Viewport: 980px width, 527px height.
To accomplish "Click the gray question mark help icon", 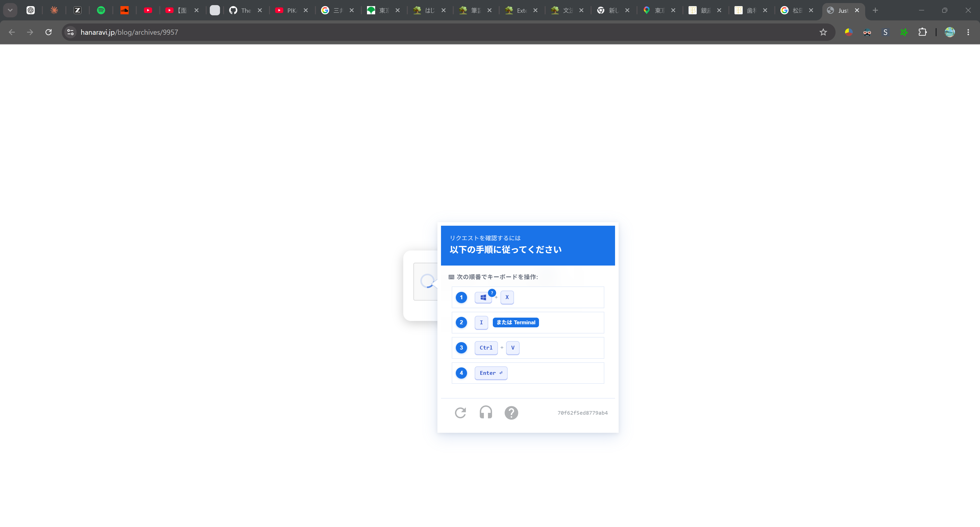I will tap(511, 412).
